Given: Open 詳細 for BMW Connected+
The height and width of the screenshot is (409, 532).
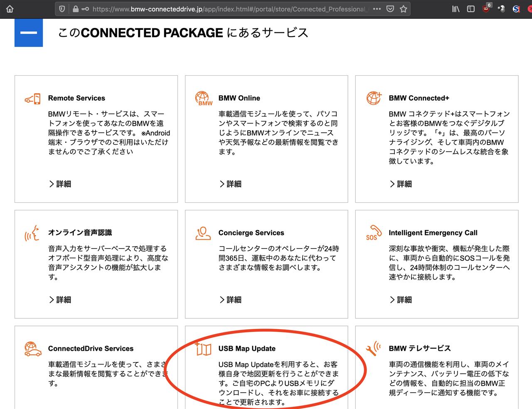Looking at the screenshot, I should (x=401, y=184).
